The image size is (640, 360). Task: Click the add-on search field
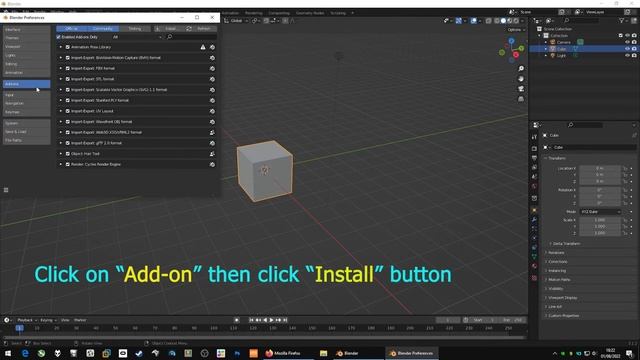click(x=191, y=37)
